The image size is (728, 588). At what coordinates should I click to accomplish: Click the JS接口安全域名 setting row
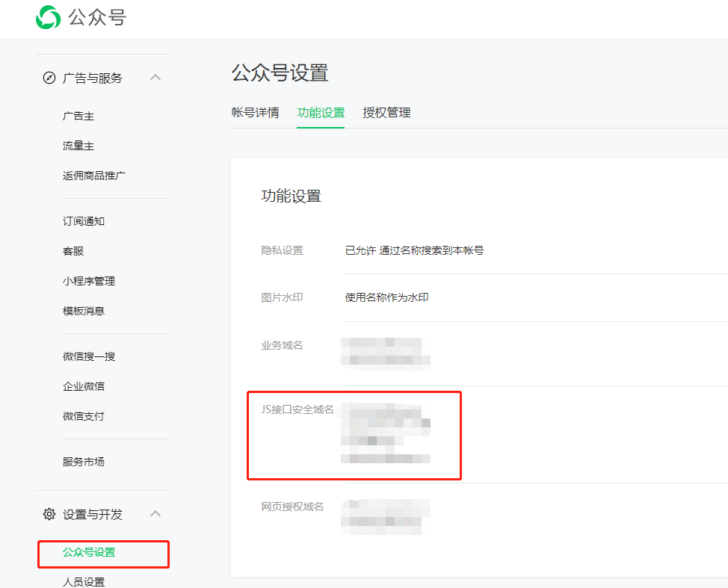click(297, 409)
